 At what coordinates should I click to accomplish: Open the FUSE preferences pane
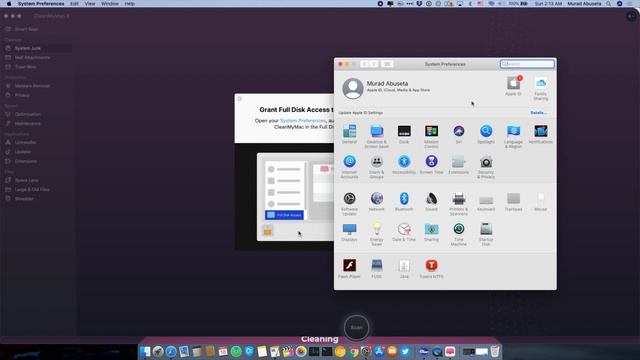376,269
